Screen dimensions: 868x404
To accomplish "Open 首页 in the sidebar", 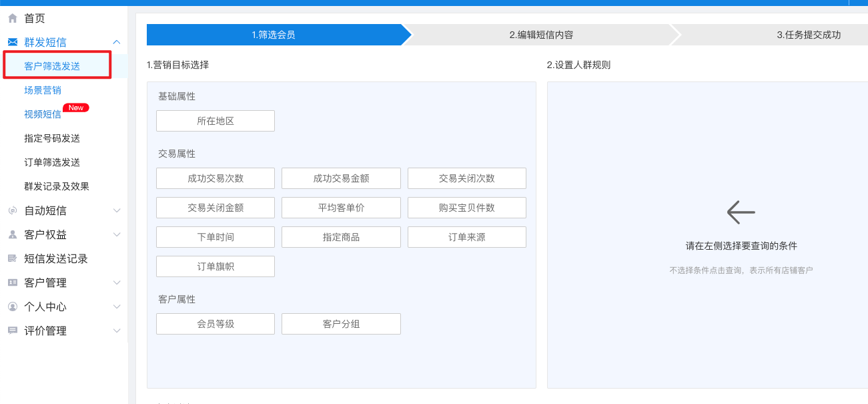I will pos(35,19).
